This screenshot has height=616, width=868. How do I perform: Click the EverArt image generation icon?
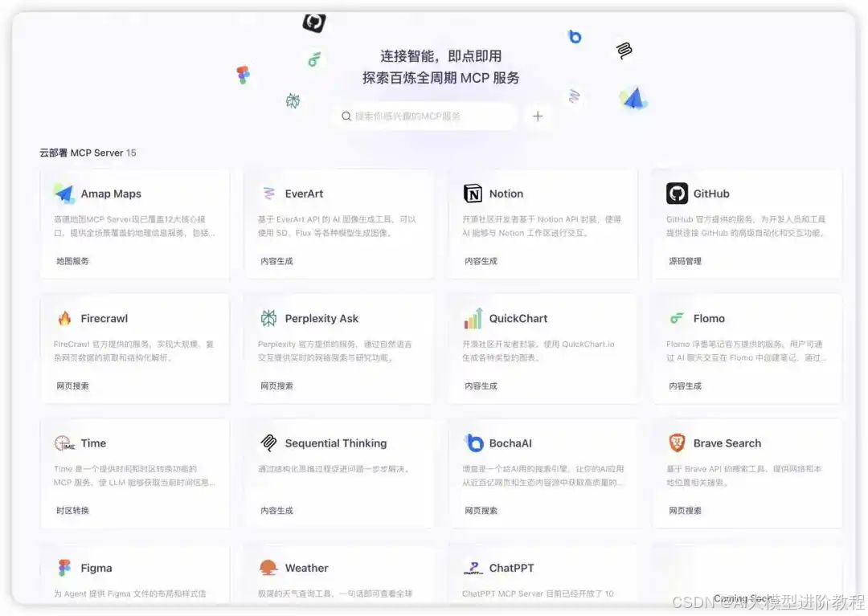(269, 193)
